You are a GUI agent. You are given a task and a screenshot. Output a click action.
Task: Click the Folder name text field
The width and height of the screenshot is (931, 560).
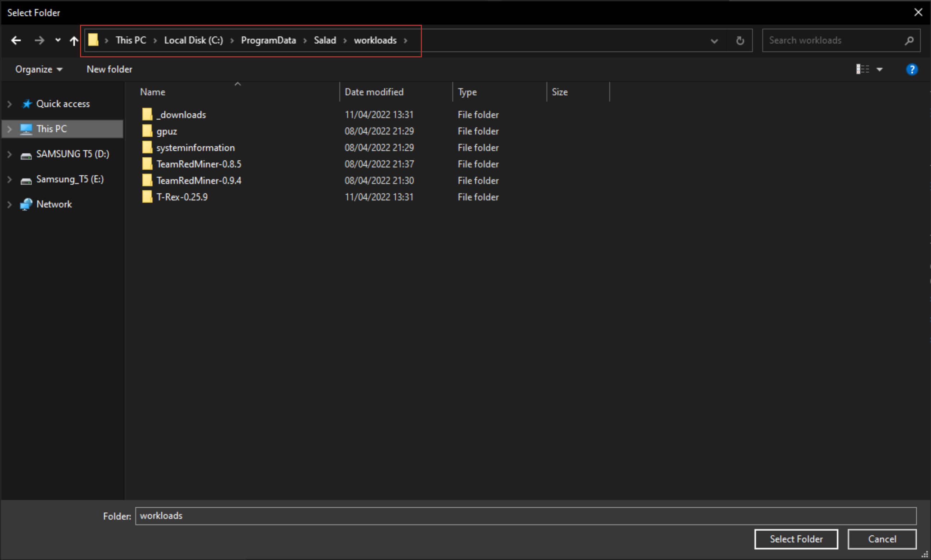point(526,516)
